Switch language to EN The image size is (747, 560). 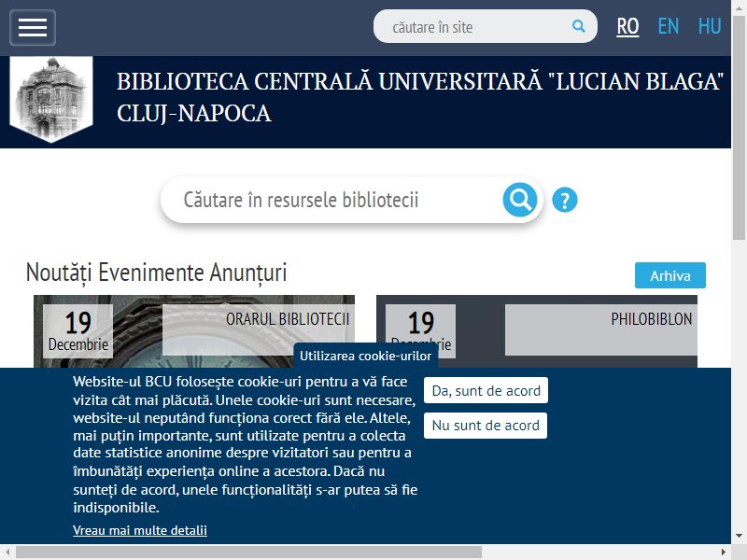[x=668, y=26]
